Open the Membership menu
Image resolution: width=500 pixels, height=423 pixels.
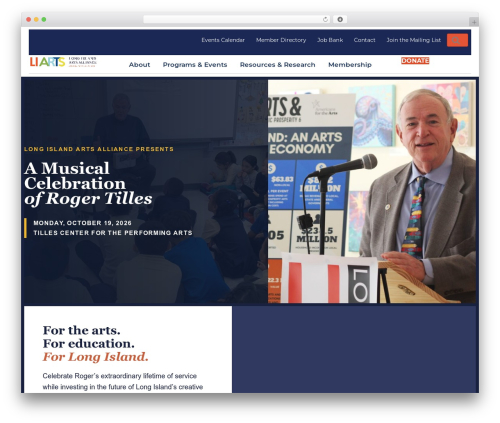350,65
